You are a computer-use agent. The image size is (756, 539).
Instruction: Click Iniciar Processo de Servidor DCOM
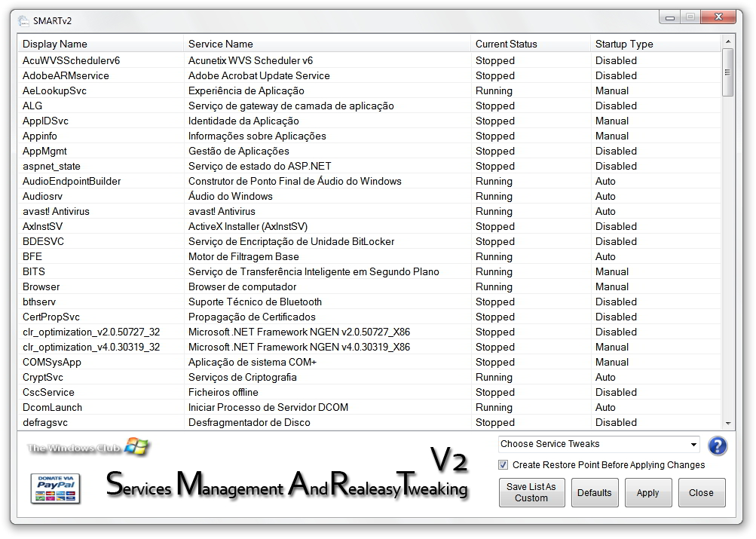268,407
